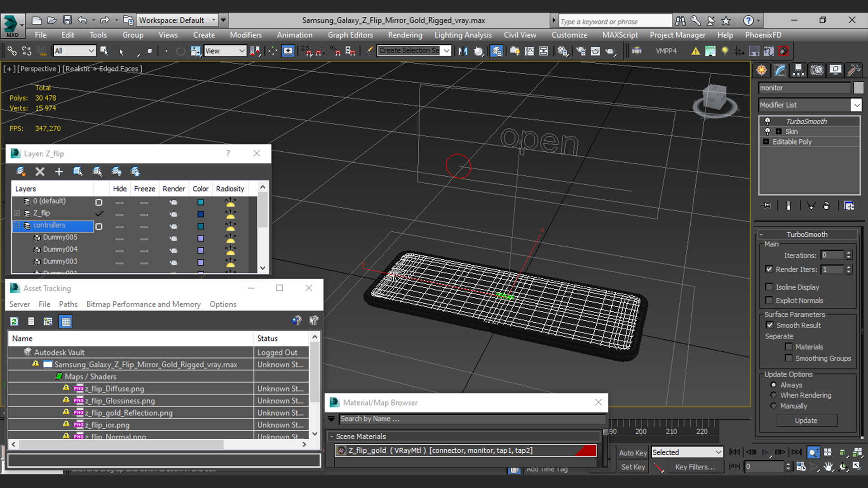Select the Manually update option

pyautogui.click(x=774, y=406)
